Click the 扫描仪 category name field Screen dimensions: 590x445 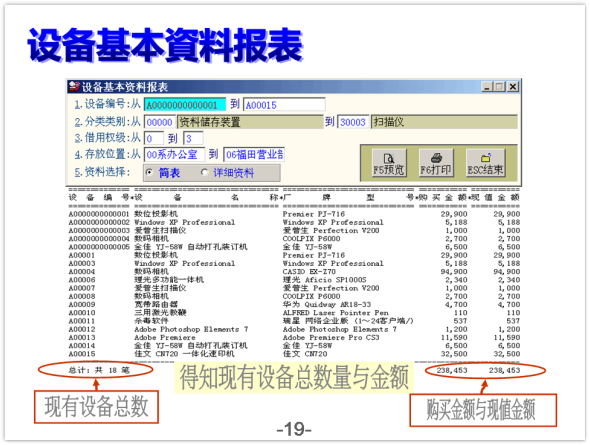[444, 122]
